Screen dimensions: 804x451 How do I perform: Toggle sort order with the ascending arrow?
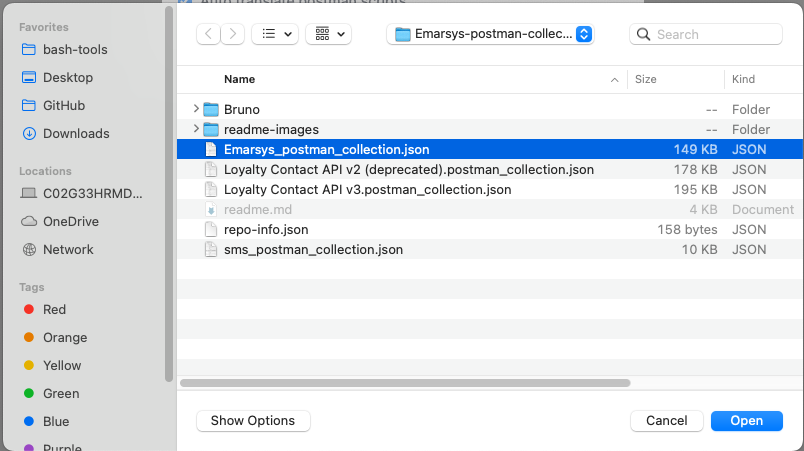coord(614,80)
